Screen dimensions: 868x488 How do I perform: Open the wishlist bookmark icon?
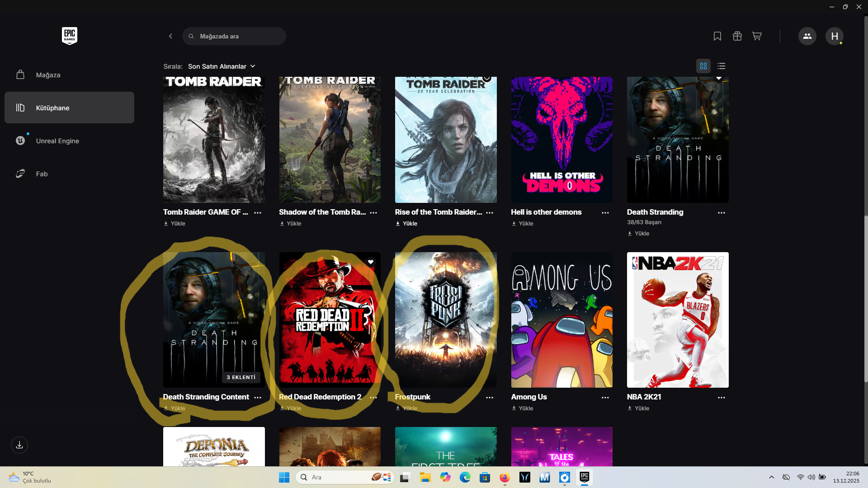pos(717,36)
